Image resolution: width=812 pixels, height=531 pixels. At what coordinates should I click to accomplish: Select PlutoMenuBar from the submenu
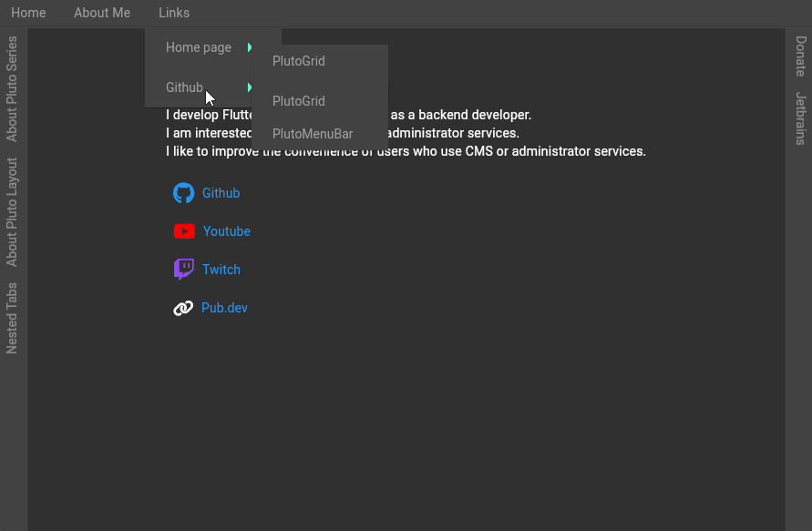click(x=313, y=134)
